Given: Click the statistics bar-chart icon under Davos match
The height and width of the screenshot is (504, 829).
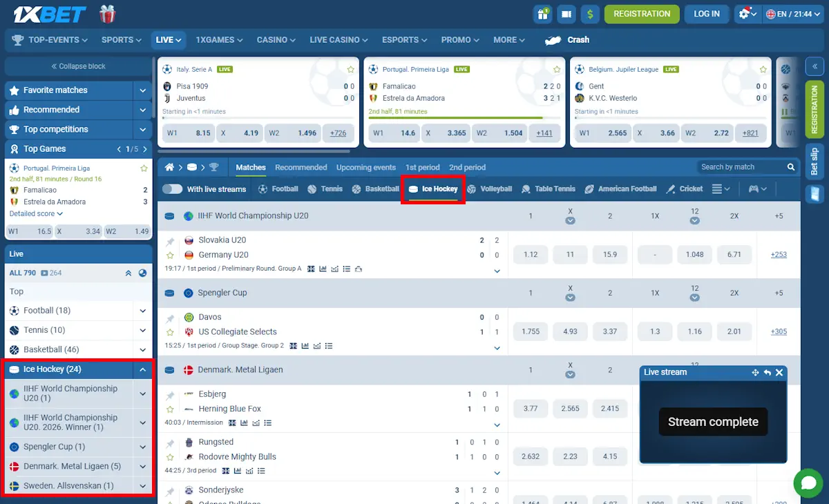Looking at the screenshot, I should click(x=305, y=346).
